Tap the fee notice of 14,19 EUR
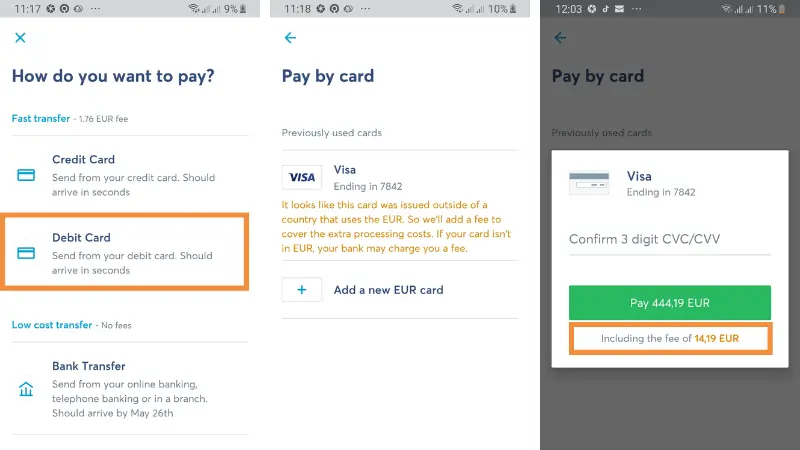The height and width of the screenshot is (450, 800). 669,339
